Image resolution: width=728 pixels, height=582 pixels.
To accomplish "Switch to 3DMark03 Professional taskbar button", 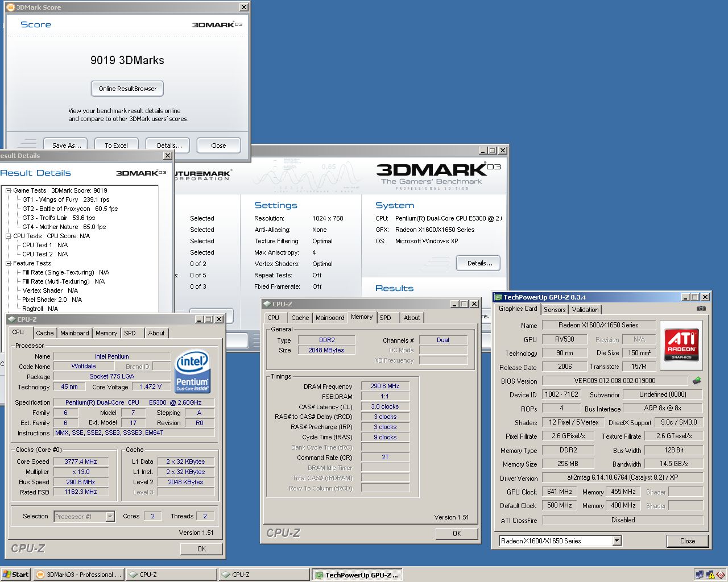I will pos(79,575).
